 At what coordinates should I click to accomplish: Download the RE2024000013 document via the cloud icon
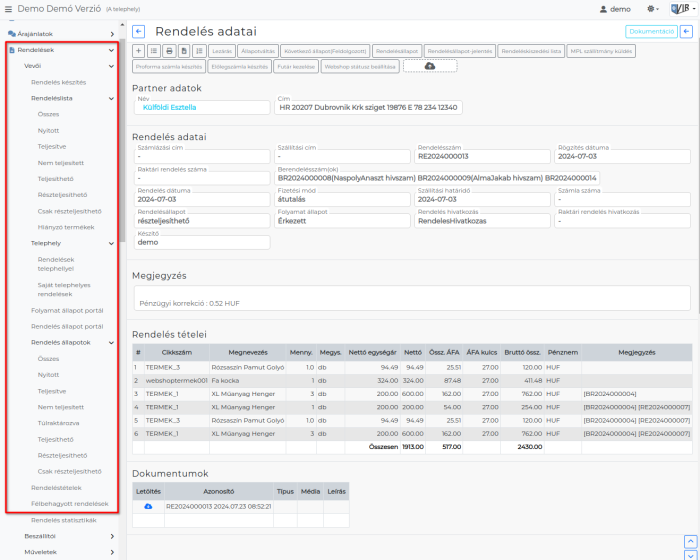[x=148, y=507]
